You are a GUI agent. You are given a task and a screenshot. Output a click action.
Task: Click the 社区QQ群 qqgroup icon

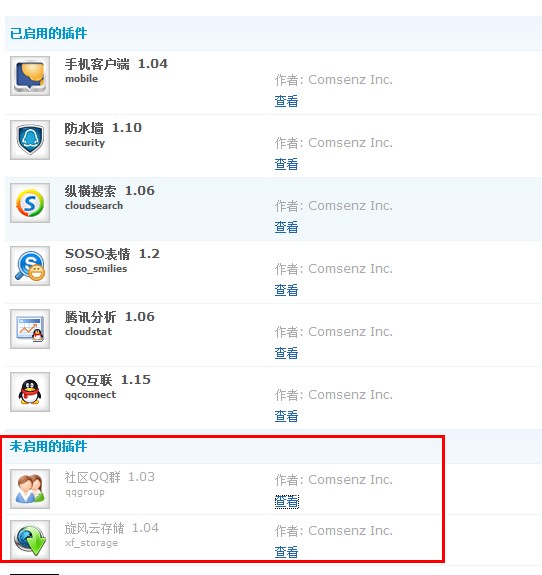point(30,489)
